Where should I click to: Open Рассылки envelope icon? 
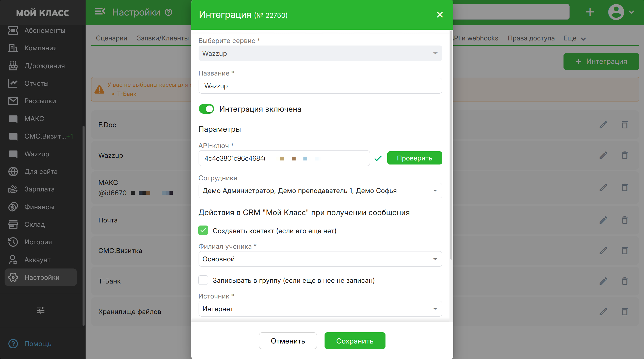13,101
